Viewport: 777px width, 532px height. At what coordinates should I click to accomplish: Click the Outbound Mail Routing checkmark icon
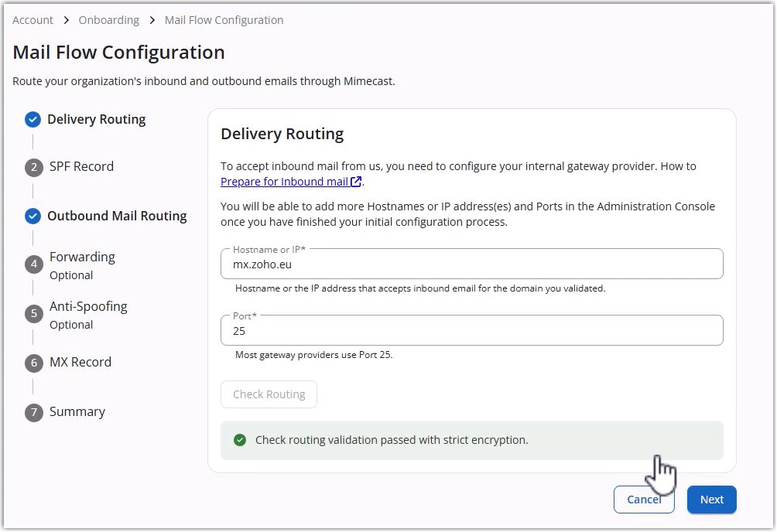pos(33,217)
